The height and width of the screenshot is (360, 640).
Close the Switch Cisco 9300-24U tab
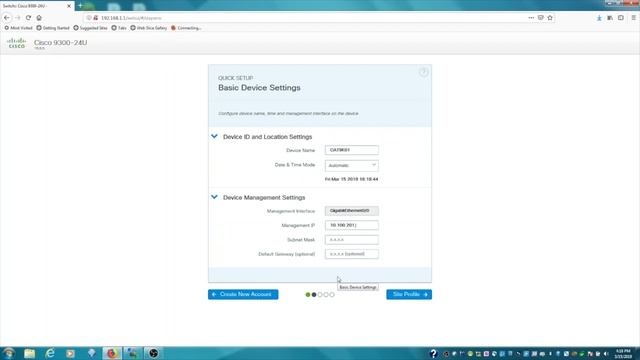coord(69,6)
